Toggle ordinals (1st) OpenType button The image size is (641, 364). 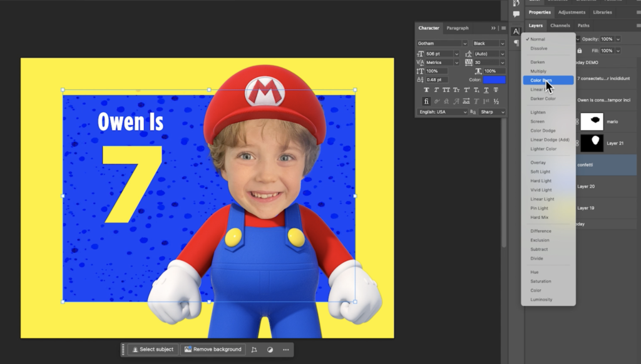click(x=486, y=101)
